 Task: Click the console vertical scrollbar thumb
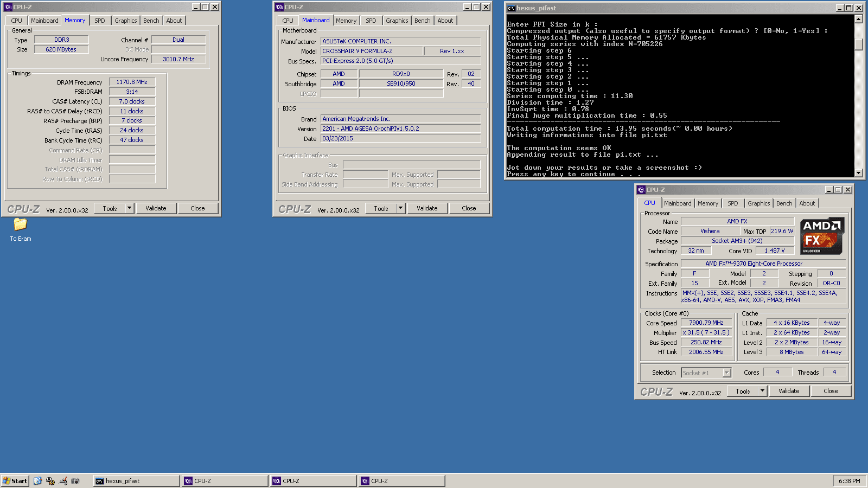[x=859, y=44]
